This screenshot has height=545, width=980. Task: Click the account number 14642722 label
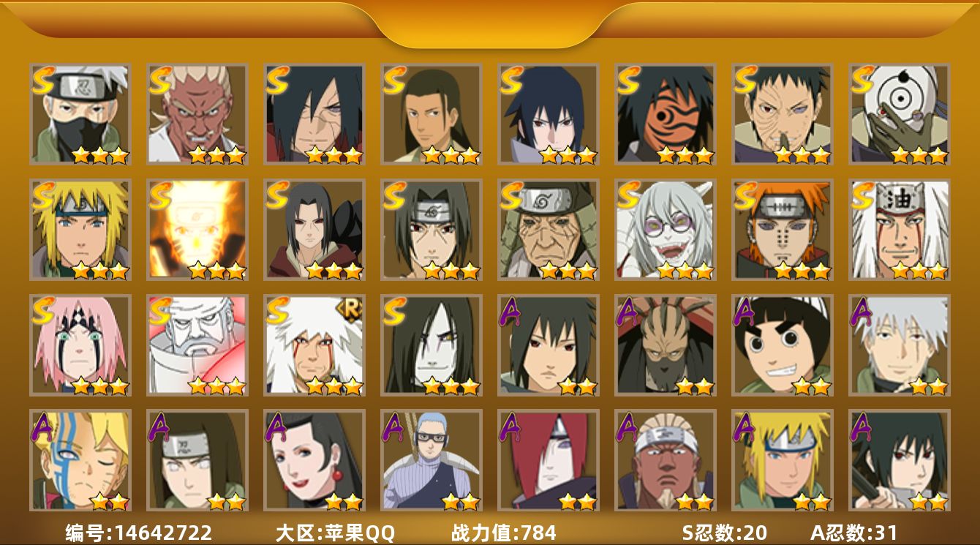pyautogui.click(x=139, y=533)
